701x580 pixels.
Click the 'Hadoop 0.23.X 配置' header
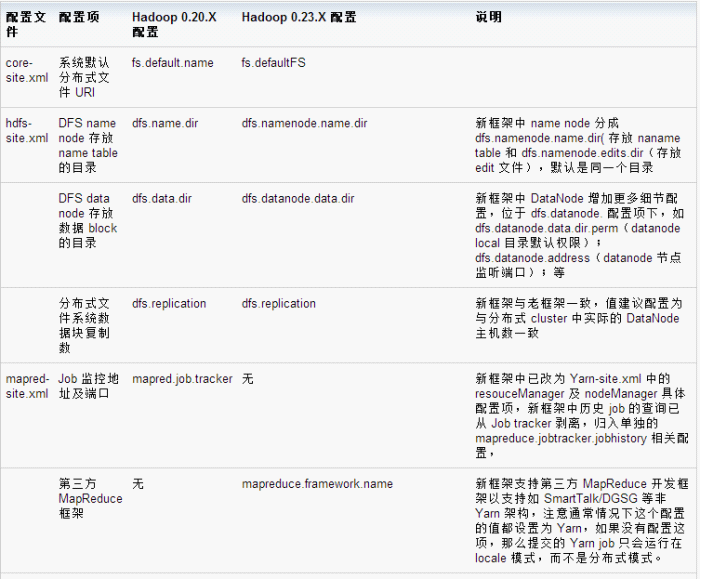(x=299, y=17)
